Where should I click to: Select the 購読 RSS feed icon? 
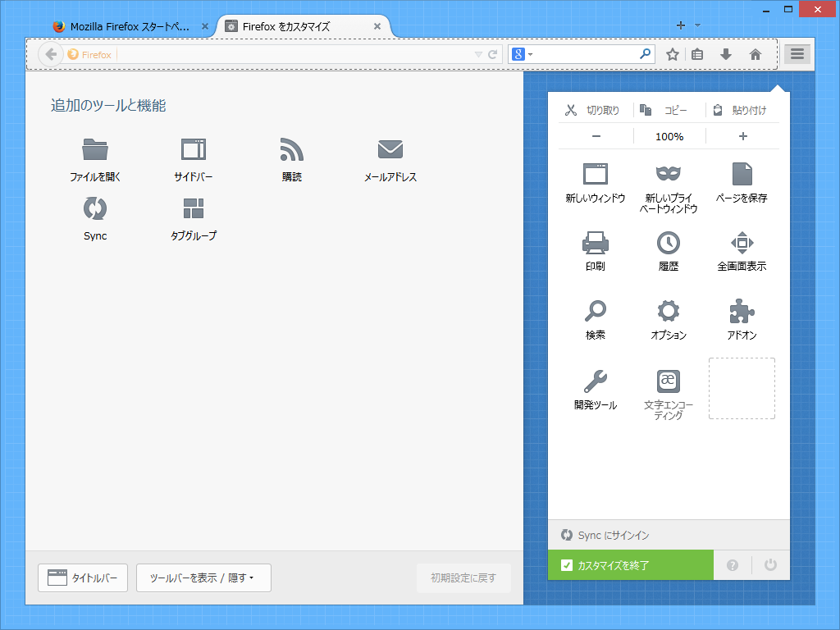click(291, 149)
